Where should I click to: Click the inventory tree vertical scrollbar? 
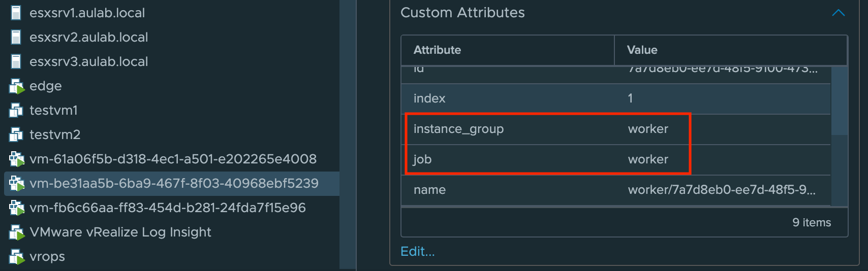348,134
